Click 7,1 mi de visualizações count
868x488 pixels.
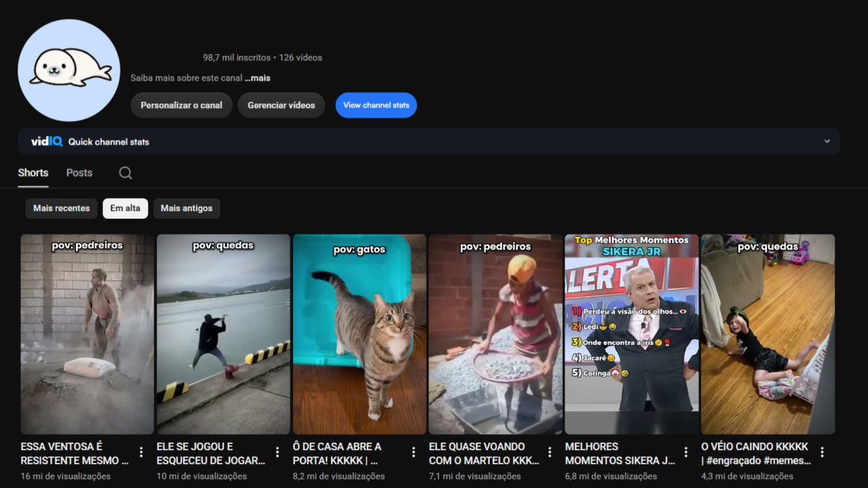[x=474, y=476]
